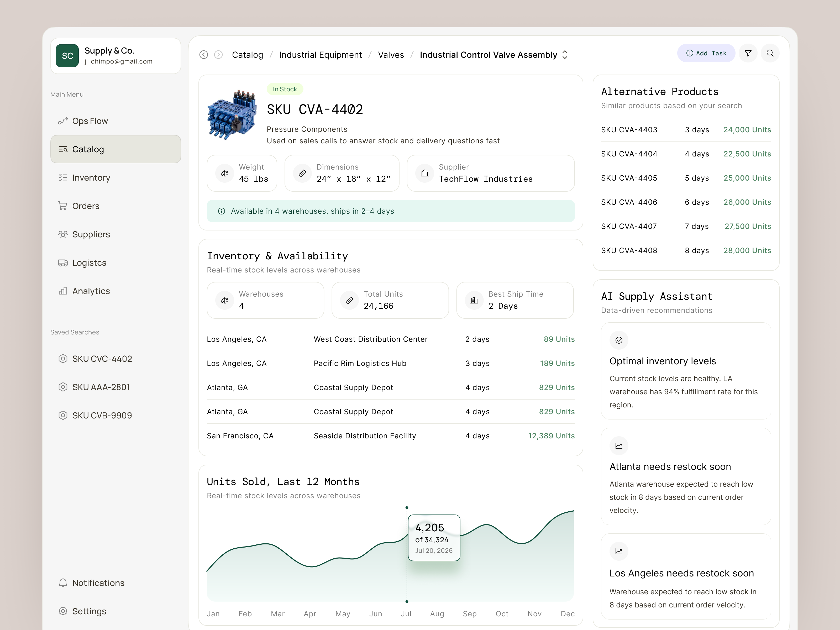Open Ops Flow menu item
The height and width of the screenshot is (630, 840).
click(x=116, y=121)
